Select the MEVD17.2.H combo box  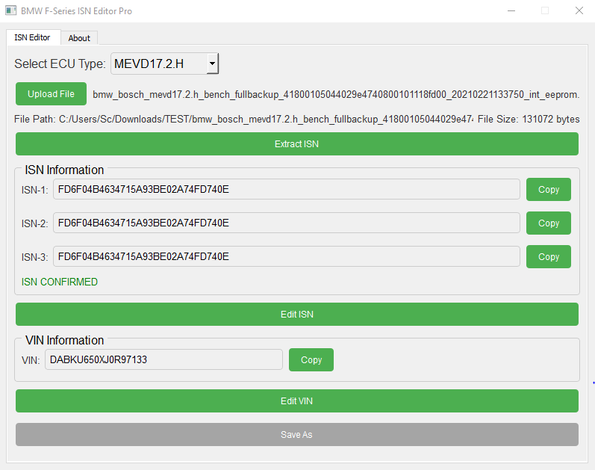[165, 63]
